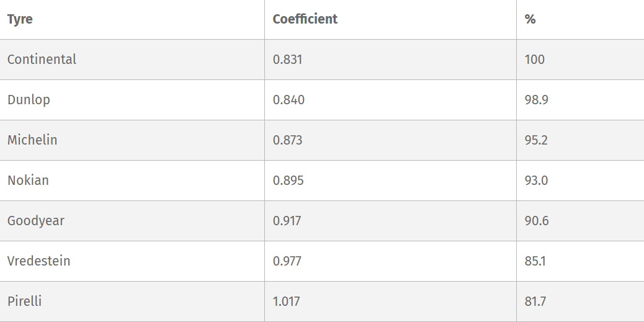The width and height of the screenshot is (644, 322).
Task: Click coefficient value 0.917
Action: (x=287, y=221)
